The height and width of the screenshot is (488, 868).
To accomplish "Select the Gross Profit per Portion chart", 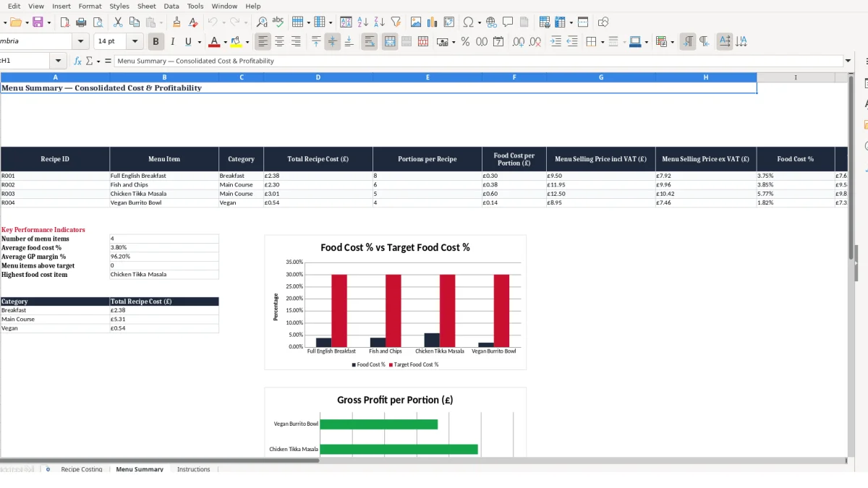I will [395, 422].
